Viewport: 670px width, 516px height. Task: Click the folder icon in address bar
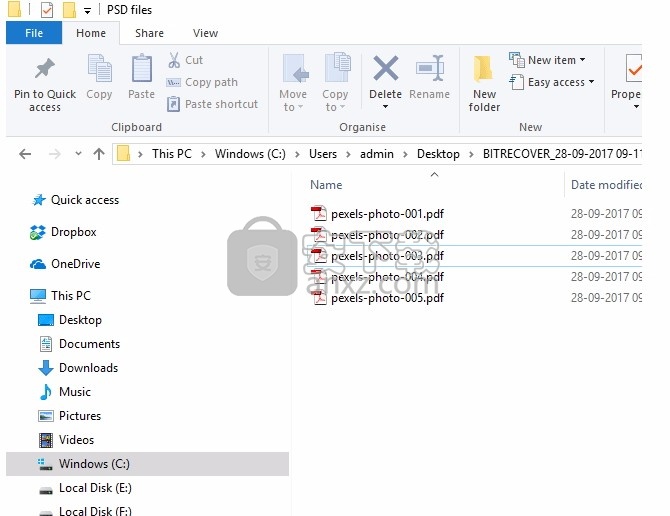coord(123,153)
